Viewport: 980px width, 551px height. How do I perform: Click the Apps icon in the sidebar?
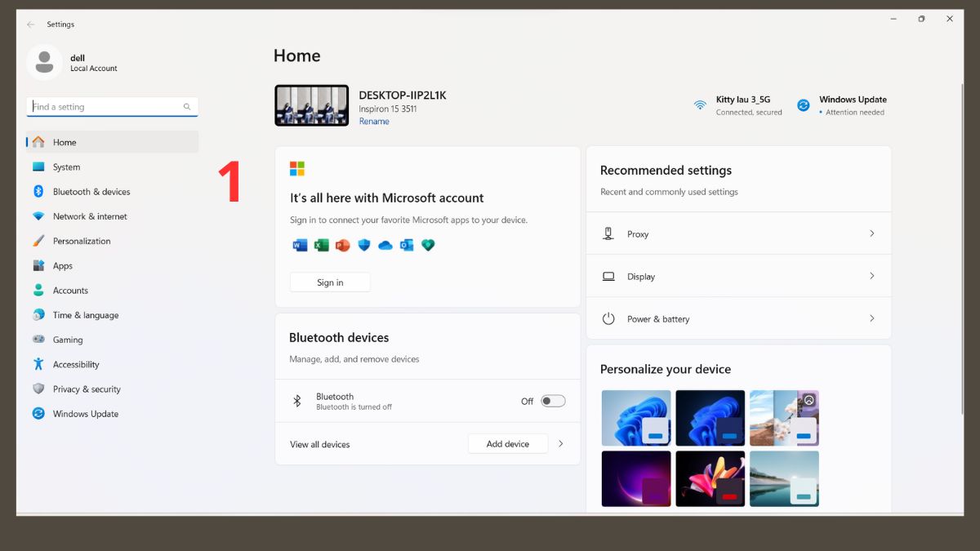tap(38, 265)
